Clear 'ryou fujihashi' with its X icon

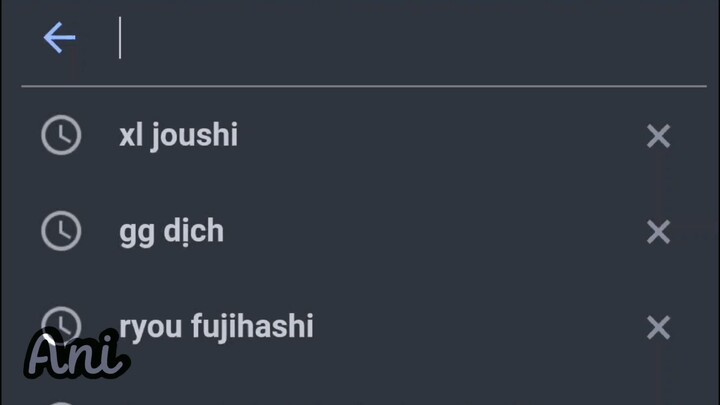(x=658, y=327)
